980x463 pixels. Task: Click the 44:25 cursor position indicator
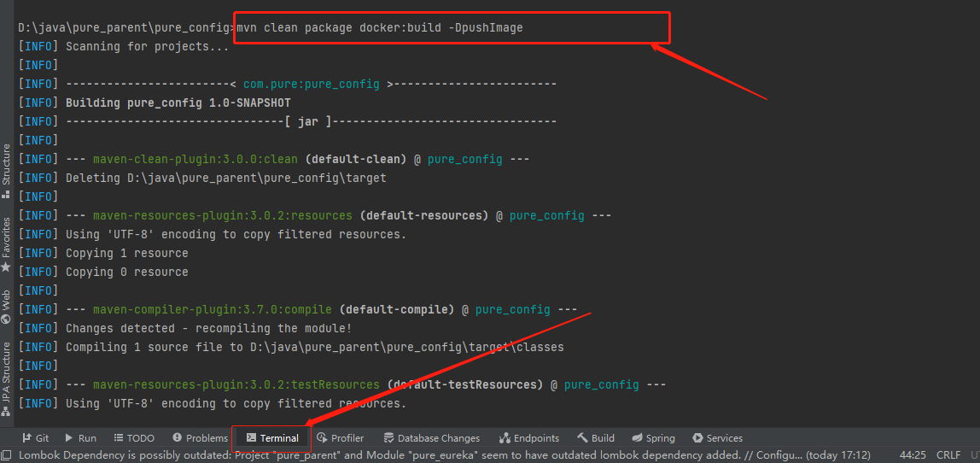[x=913, y=455]
